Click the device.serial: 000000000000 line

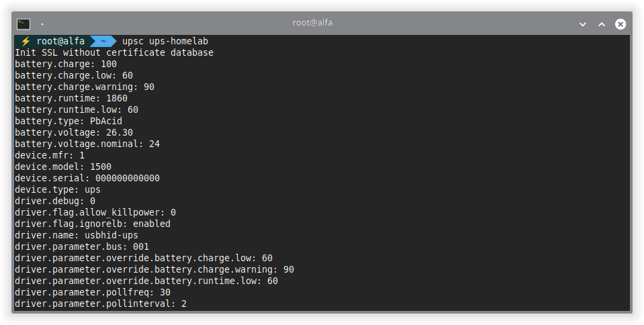pyautogui.click(x=87, y=178)
